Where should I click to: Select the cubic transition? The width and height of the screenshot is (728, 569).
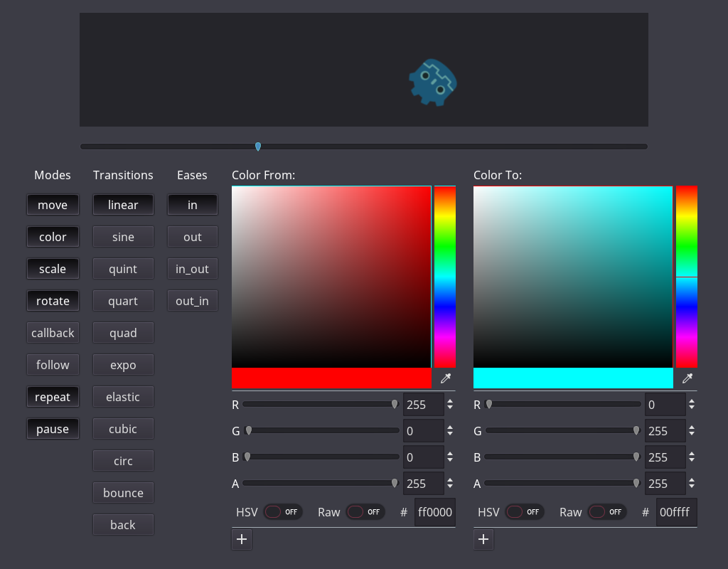coord(123,429)
